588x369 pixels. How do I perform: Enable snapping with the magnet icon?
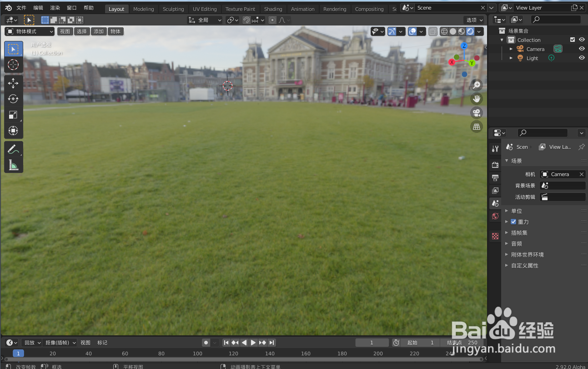pyautogui.click(x=245, y=20)
